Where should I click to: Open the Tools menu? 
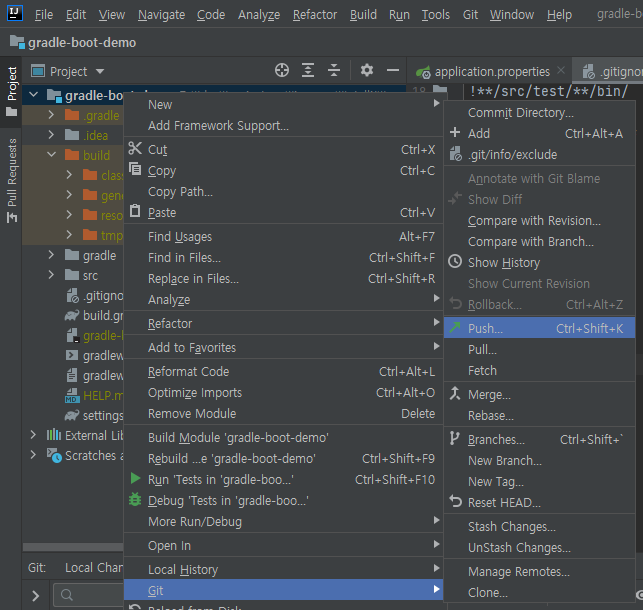point(436,15)
